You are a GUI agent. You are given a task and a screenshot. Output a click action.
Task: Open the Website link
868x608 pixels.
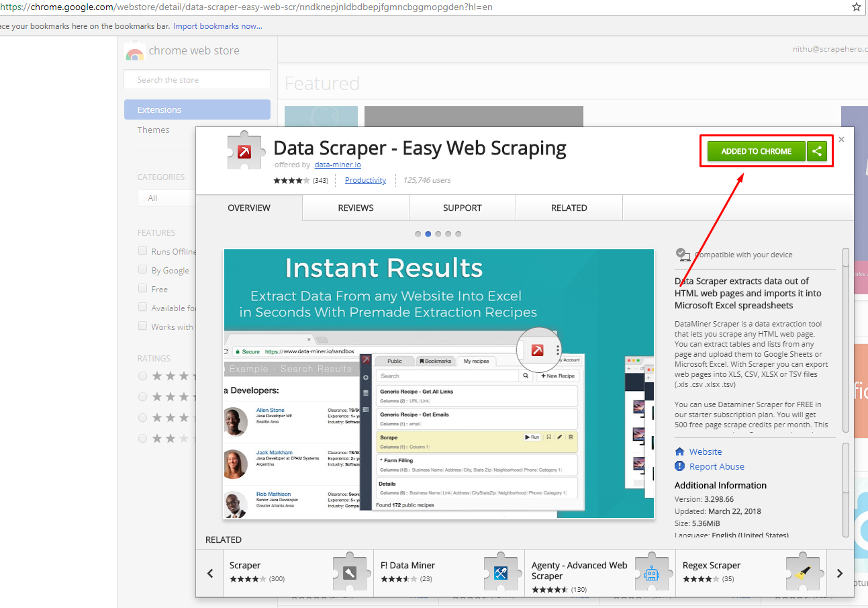pyautogui.click(x=706, y=452)
